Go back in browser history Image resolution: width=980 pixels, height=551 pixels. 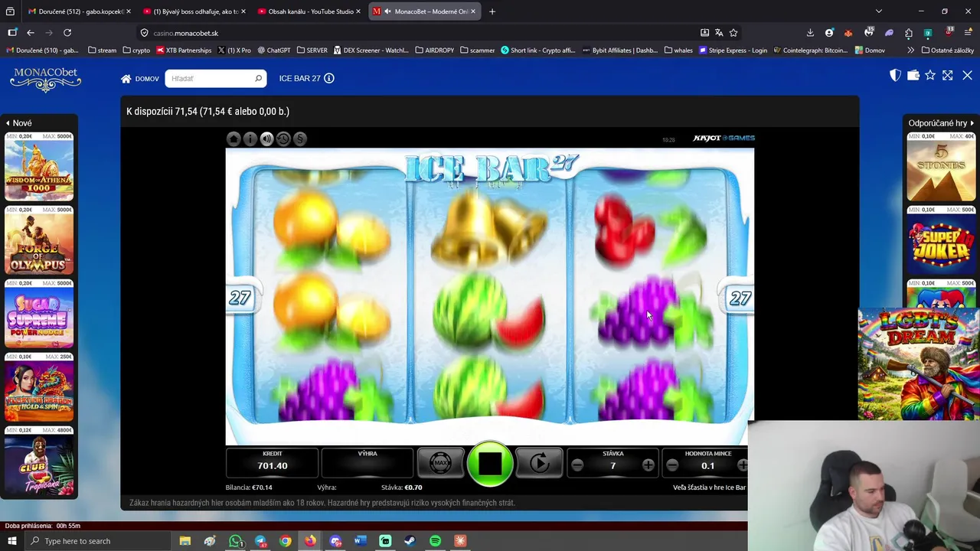coord(31,33)
